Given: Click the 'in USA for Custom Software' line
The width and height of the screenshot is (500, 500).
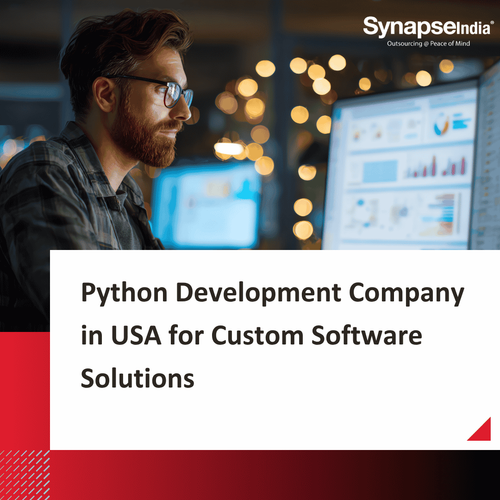Looking at the screenshot, I should (x=252, y=335).
